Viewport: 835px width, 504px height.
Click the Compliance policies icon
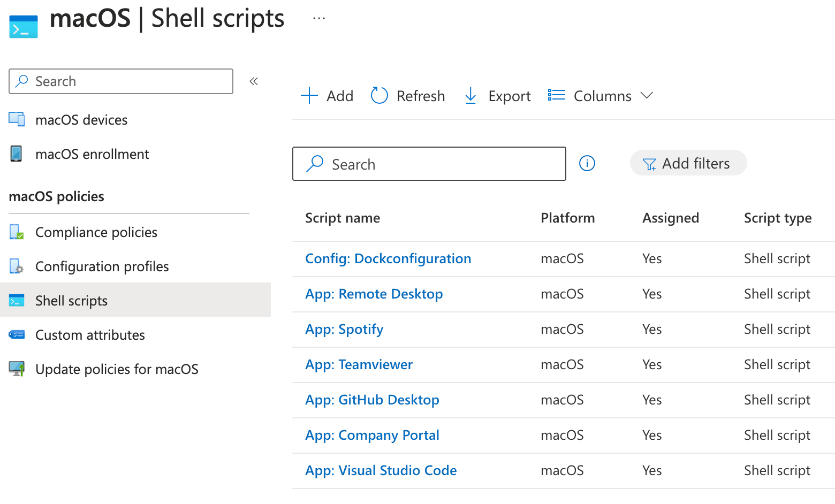click(x=17, y=232)
